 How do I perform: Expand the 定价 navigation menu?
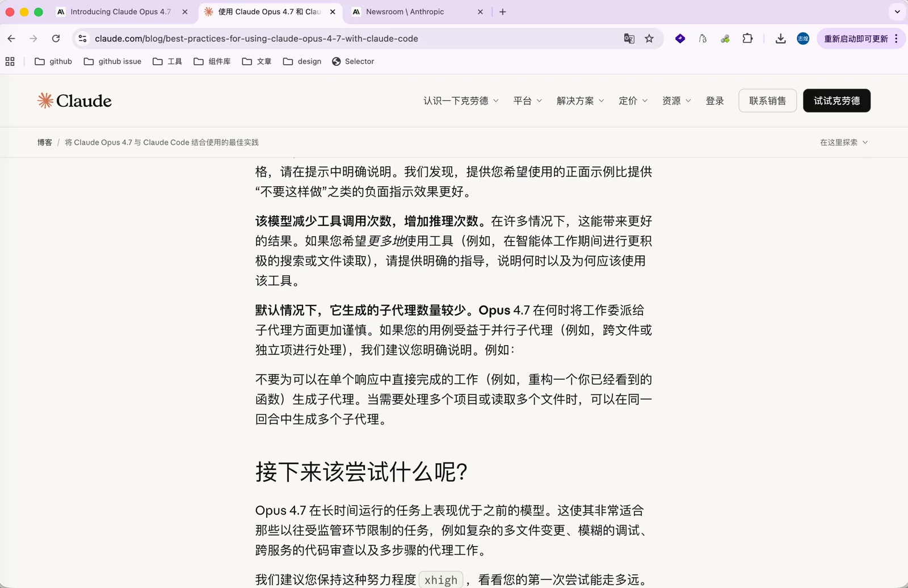[x=633, y=100]
